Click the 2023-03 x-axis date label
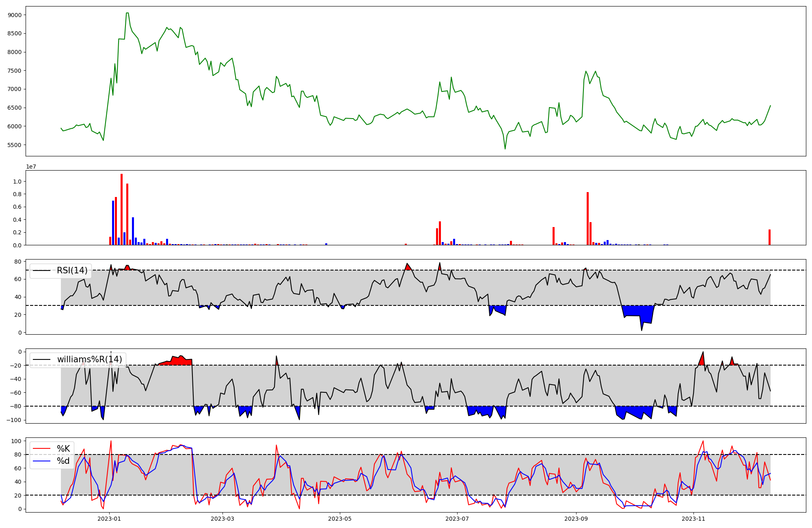This screenshot has width=812, height=528. [x=222, y=519]
